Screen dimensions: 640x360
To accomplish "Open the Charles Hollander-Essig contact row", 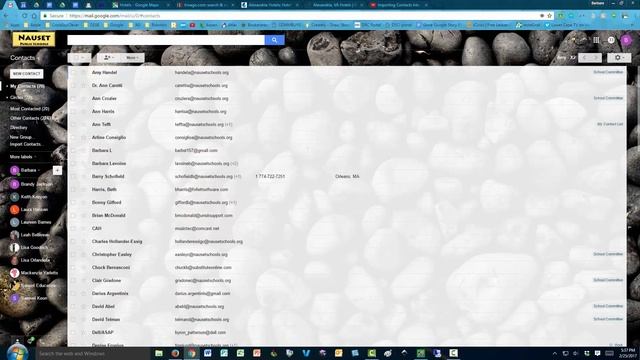I will pos(347,242).
